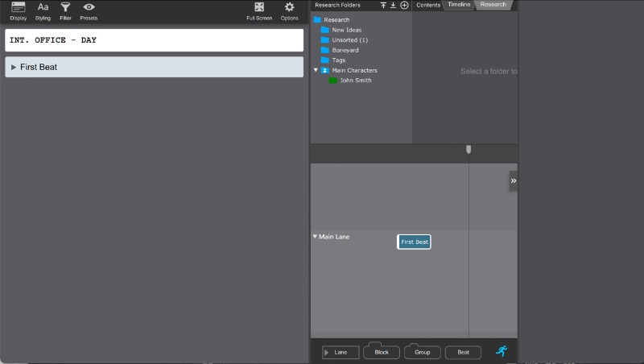Click the running man icon

pos(502,351)
